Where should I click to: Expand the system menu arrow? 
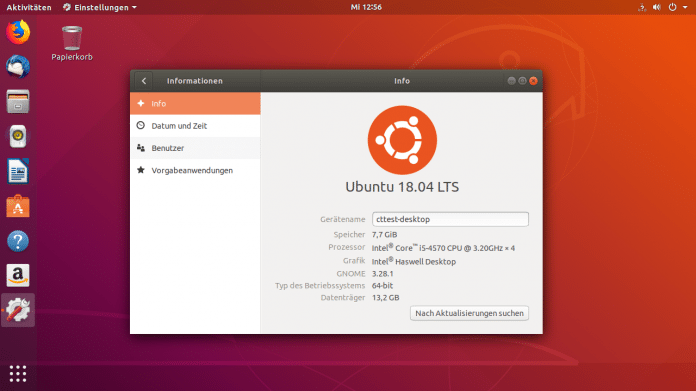[x=685, y=7]
